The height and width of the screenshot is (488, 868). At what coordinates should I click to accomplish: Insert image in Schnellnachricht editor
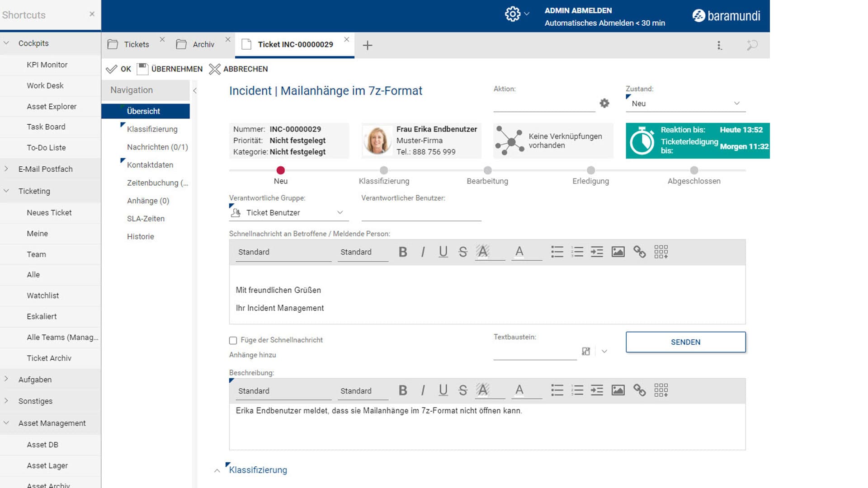pos(618,252)
